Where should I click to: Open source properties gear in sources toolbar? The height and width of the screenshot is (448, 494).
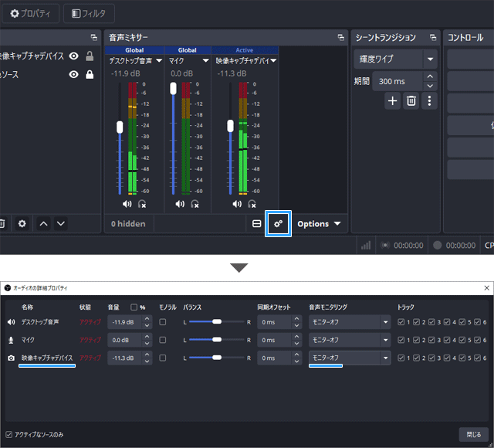[x=22, y=224]
